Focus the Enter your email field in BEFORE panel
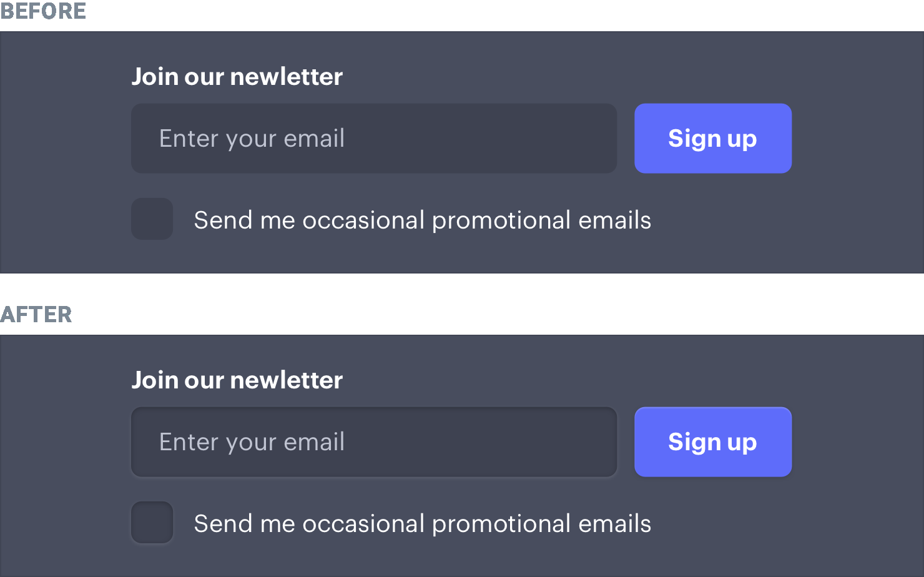The height and width of the screenshot is (577, 924). 374,138
